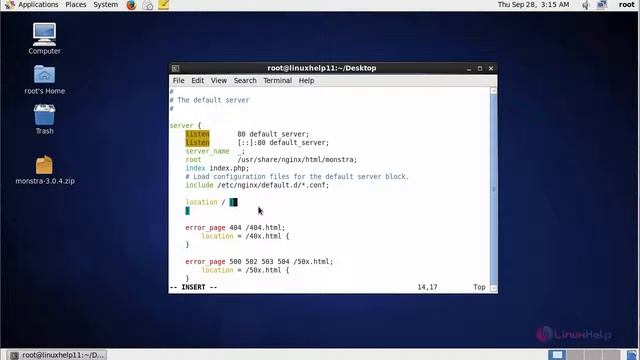Image resolution: width=640 pixels, height=360 pixels.
Task: Click the 'server {' line
Action: point(185,126)
